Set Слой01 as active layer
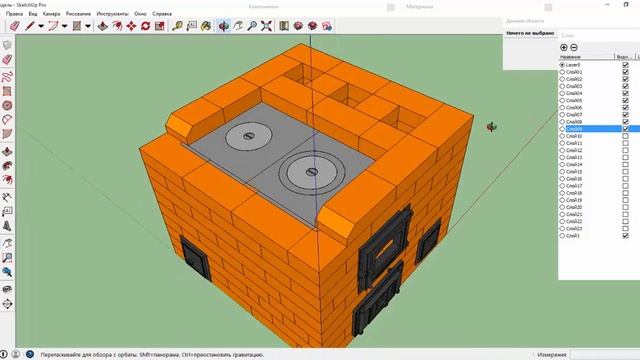Screen dimensions: 640x360 point(562,72)
